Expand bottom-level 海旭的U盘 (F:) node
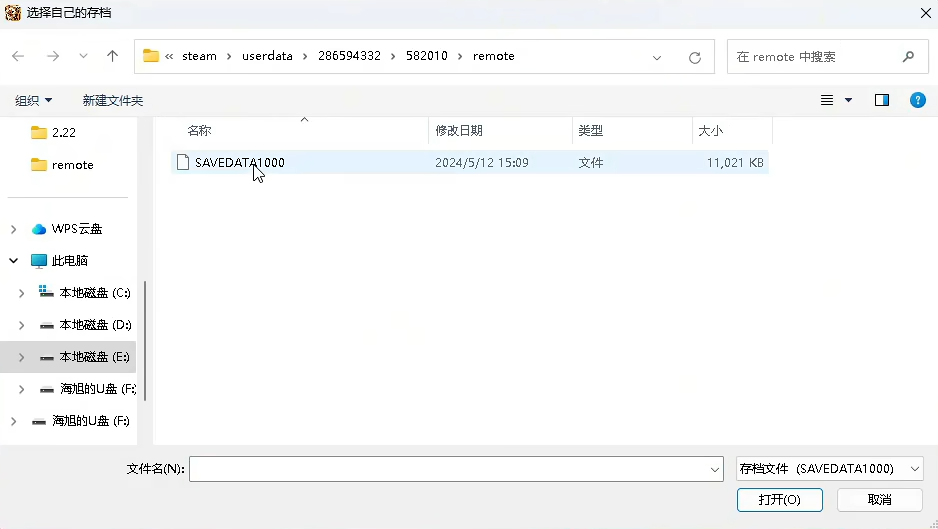This screenshot has height=529, width=938. (x=14, y=421)
